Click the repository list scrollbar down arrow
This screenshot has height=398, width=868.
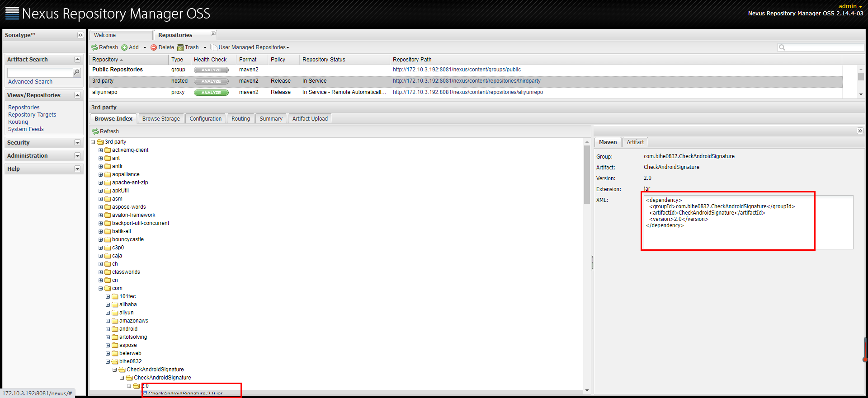tap(861, 95)
